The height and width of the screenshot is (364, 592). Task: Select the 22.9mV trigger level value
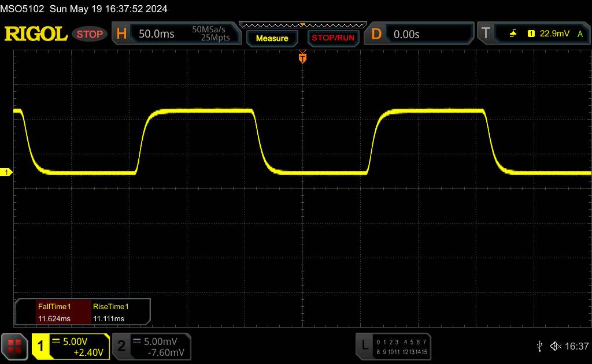click(x=554, y=34)
